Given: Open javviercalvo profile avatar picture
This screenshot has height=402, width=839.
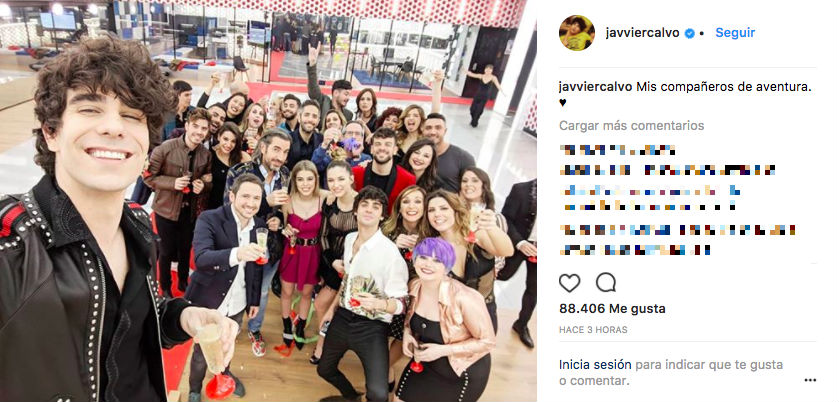Looking at the screenshot, I should coord(577,33).
